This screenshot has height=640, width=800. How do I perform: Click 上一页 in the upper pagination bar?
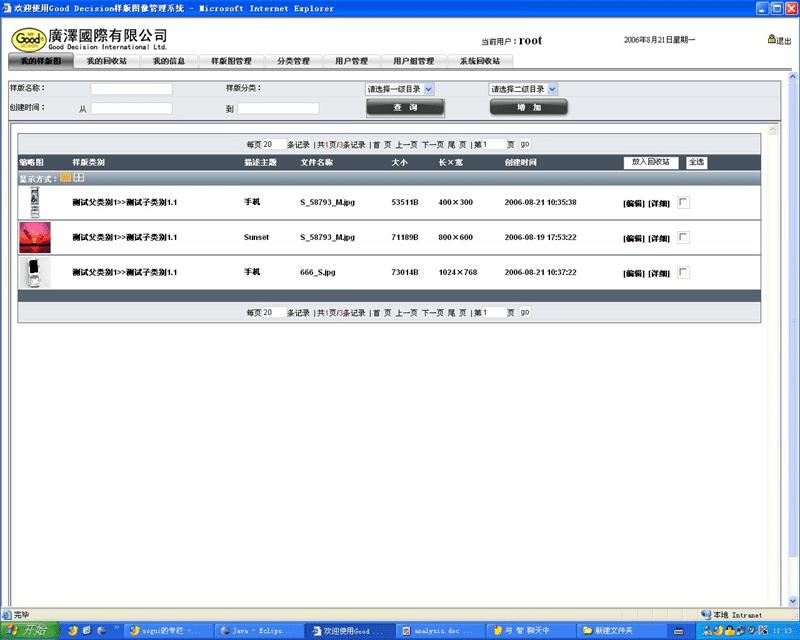tap(407, 144)
